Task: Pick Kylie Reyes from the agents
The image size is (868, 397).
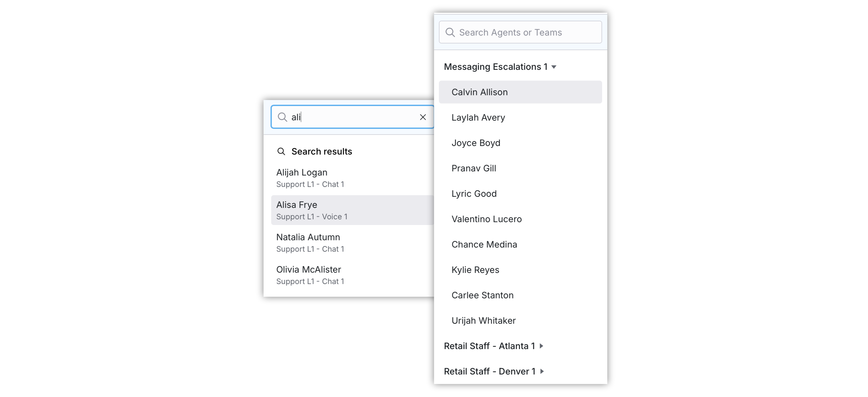Action: (520, 270)
